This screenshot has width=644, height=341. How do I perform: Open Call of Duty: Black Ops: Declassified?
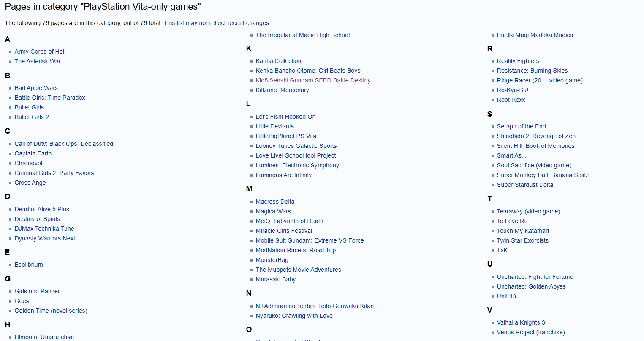64,144
